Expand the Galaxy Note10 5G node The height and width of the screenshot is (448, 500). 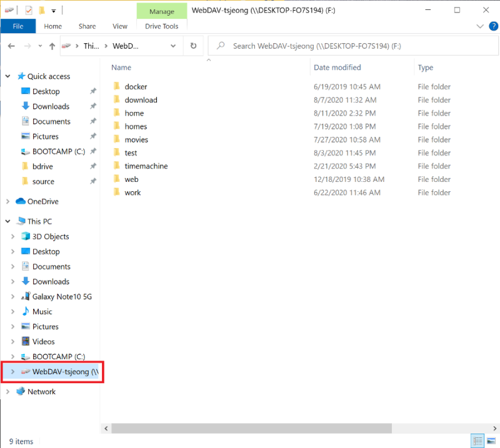(12, 297)
